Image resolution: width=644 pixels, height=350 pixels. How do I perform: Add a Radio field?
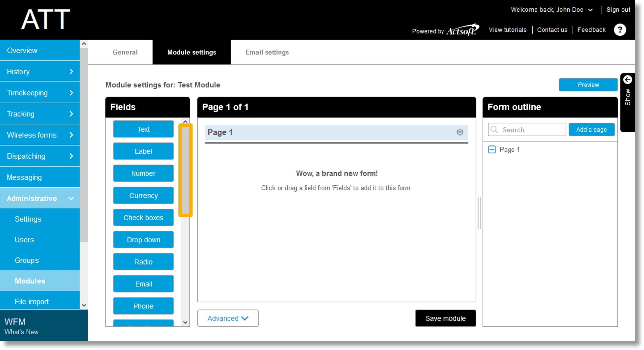tap(143, 262)
